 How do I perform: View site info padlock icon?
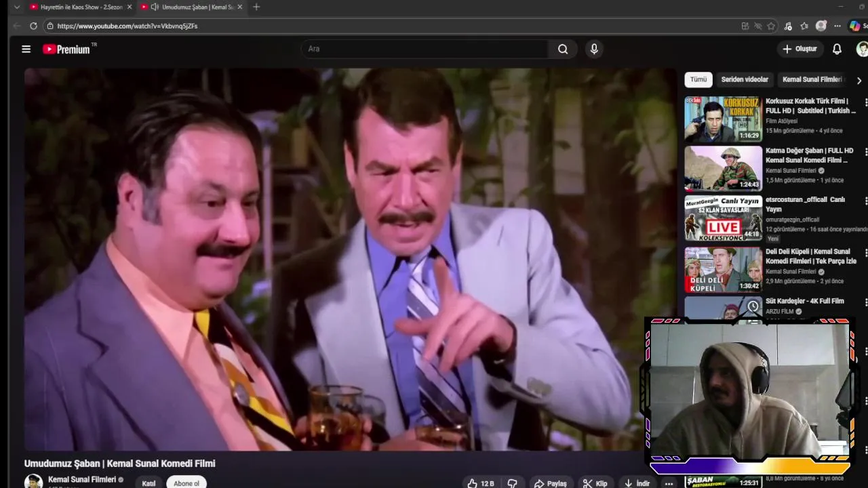pyautogui.click(x=50, y=26)
